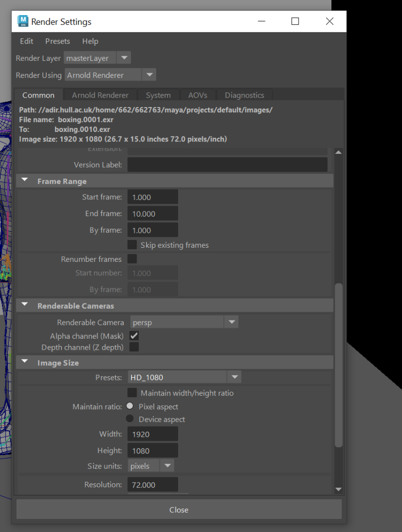Switch to the Diagnostics tab
This screenshot has height=532, width=402.
point(244,95)
